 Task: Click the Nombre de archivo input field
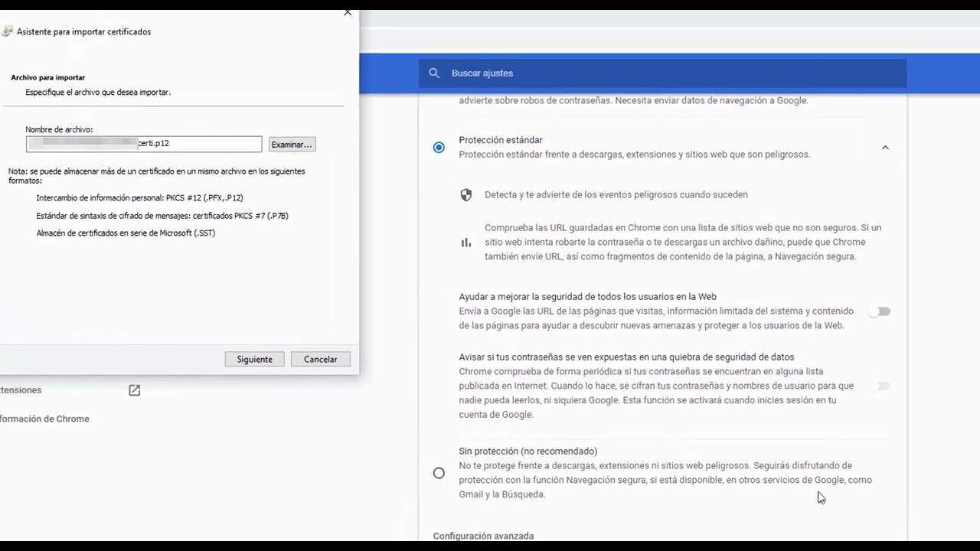point(144,144)
